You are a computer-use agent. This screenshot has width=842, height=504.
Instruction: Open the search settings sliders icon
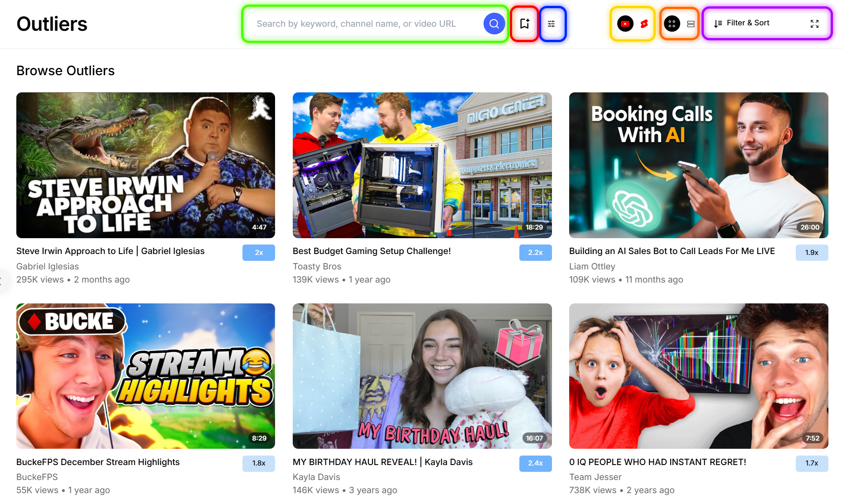[551, 24]
